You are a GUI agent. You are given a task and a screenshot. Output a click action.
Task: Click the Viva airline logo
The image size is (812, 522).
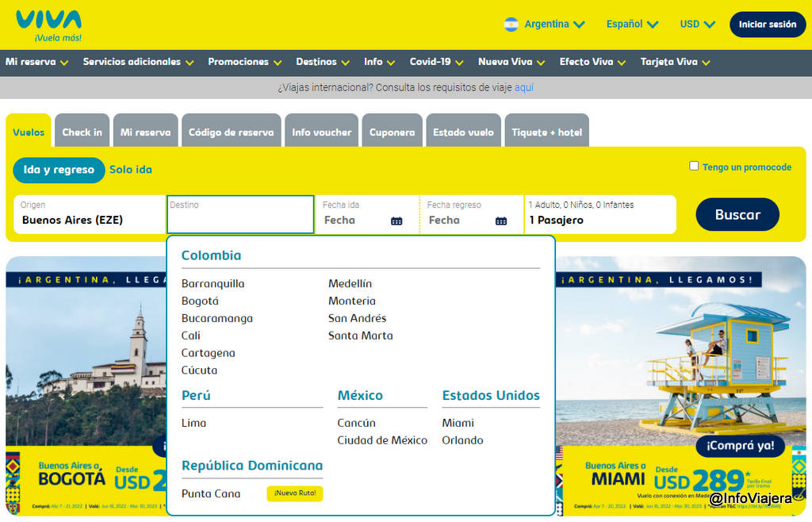coord(48,26)
